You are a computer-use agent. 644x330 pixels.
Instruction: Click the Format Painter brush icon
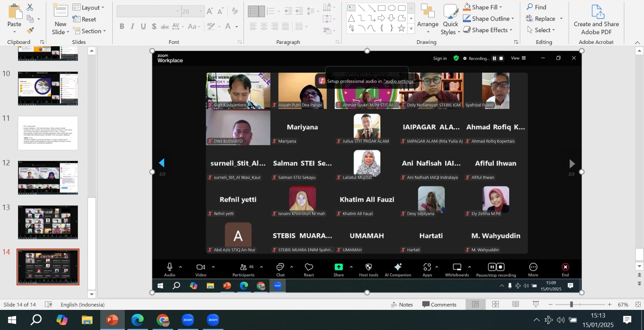point(30,31)
